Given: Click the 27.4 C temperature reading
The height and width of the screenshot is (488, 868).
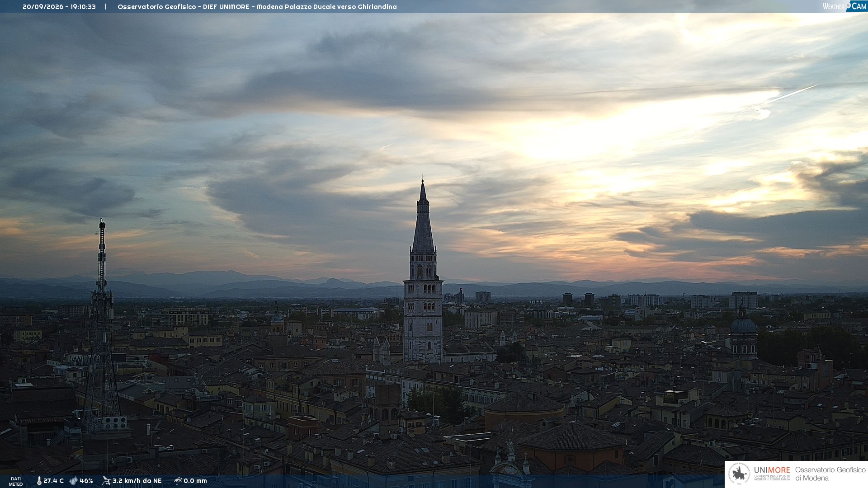Looking at the screenshot, I should click(53, 481).
